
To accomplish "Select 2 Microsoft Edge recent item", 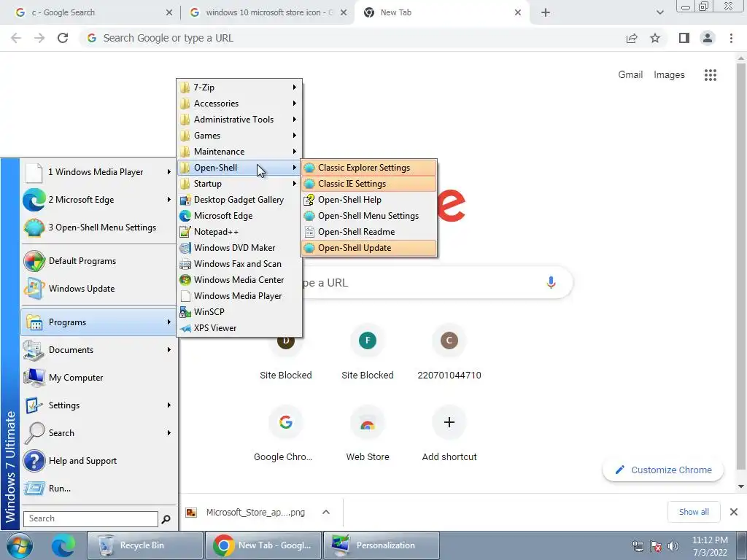I will point(98,200).
